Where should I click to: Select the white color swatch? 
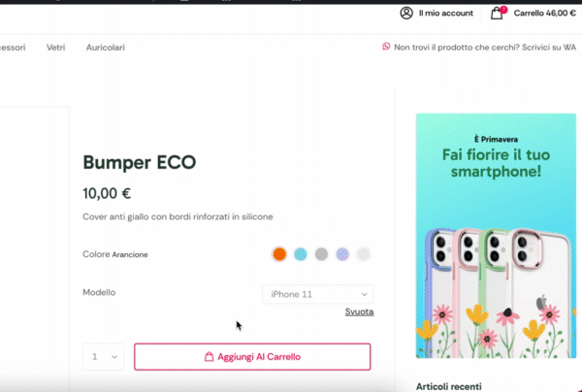(x=363, y=254)
